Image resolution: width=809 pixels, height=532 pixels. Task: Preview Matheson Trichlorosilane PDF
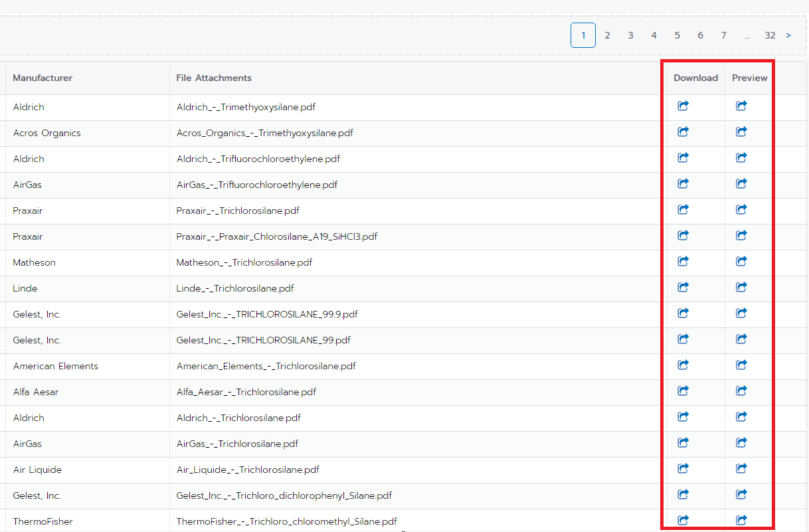tap(741, 261)
